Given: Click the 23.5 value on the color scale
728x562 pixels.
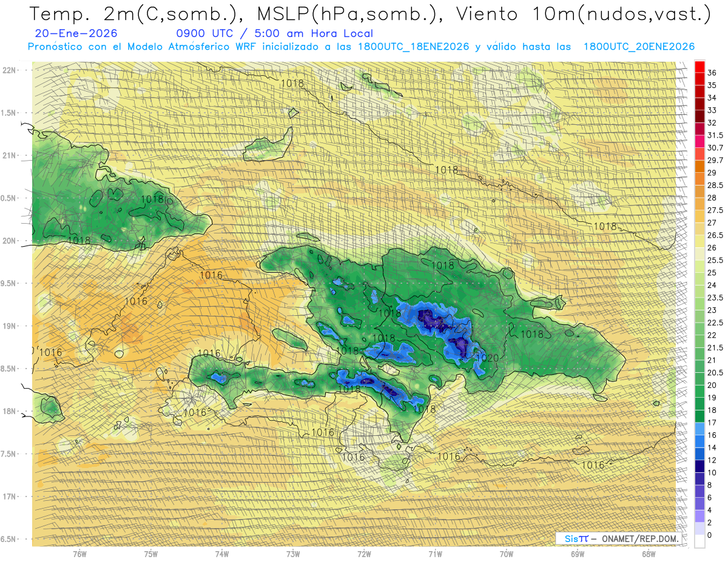Looking at the screenshot, I should click(715, 298).
